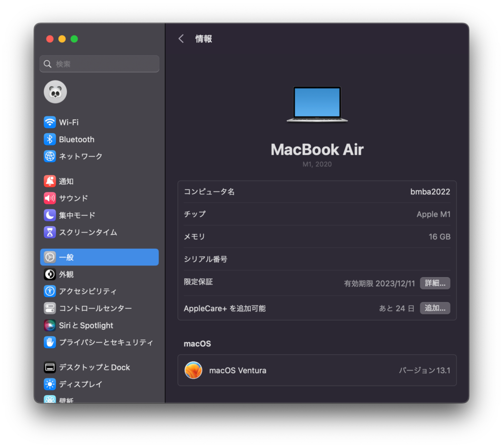Click the MacBook Air laptop image
Image resolution: width=503 pixels, height=448 pixels.
317,105
